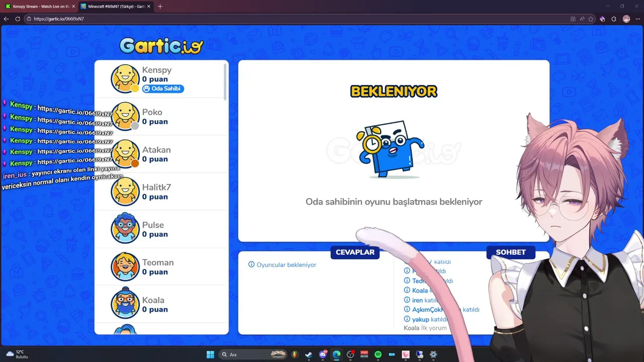
Task: Click the 'AşkımÇok katıldı' chat entry
Action: click(x=442, y=310)
